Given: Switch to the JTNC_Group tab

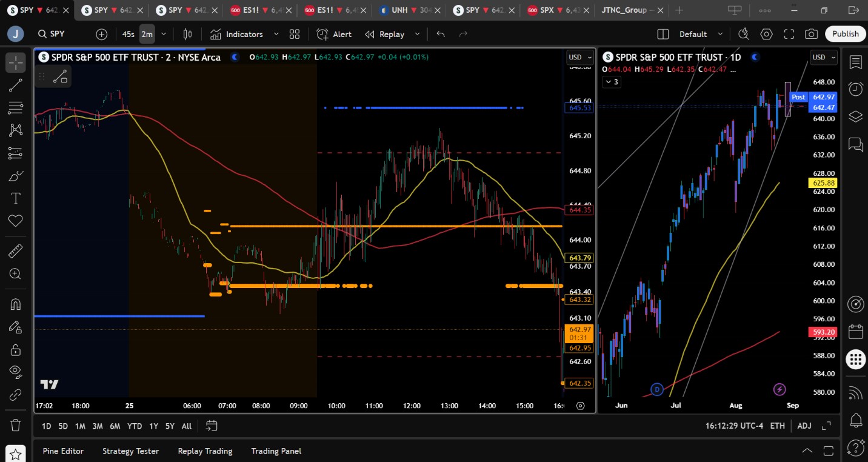Looking at the screenshot, I should (x=632, y=10).
